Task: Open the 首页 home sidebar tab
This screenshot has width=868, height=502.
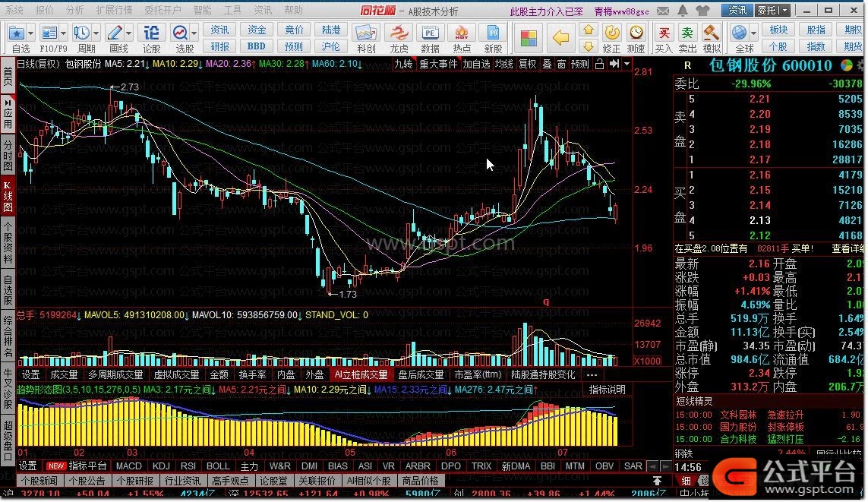Action: coord(8,77)
